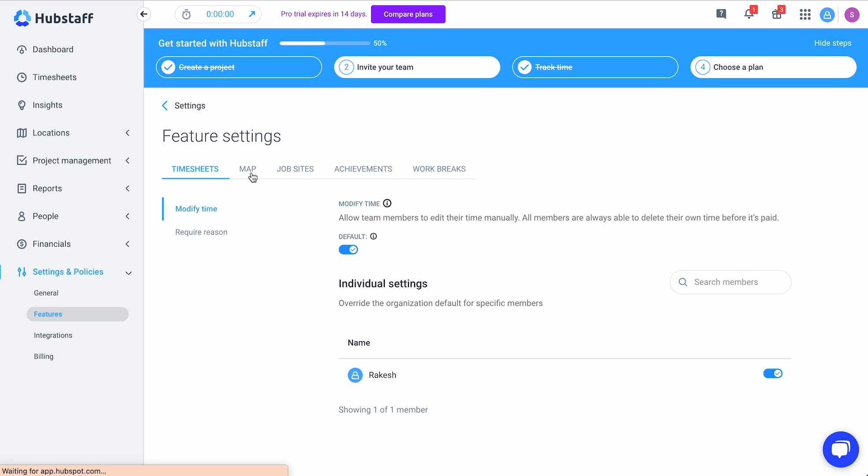
Task: Expand the Reports sidebar menu
Action: [x=127, y=188]
